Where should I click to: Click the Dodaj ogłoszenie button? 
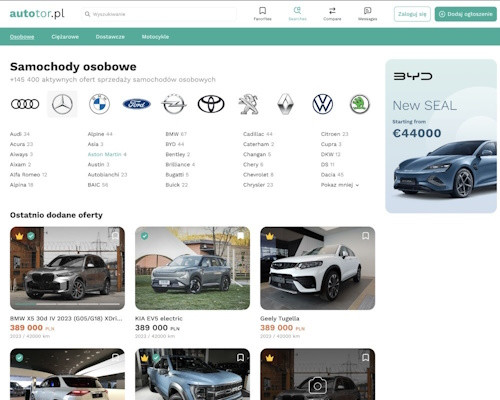click(x=466, y=14)
